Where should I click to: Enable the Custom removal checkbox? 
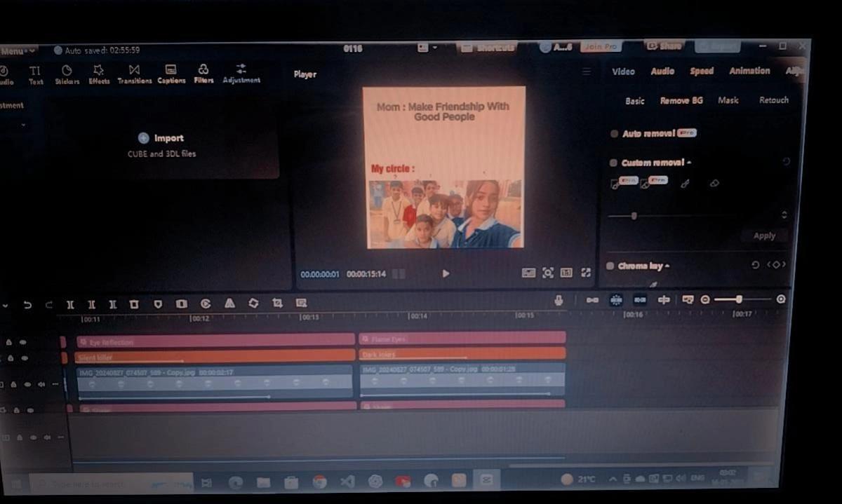(613, 163)
